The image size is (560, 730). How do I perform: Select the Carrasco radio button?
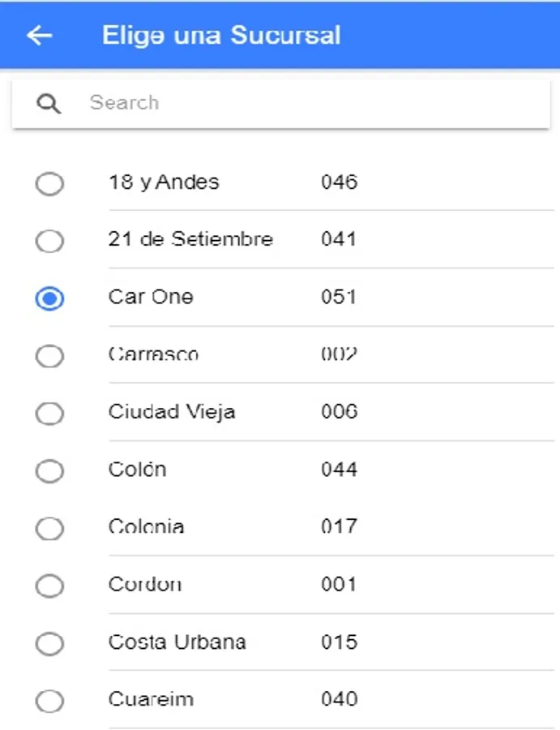pyautogui.click(x=49, y=356)
